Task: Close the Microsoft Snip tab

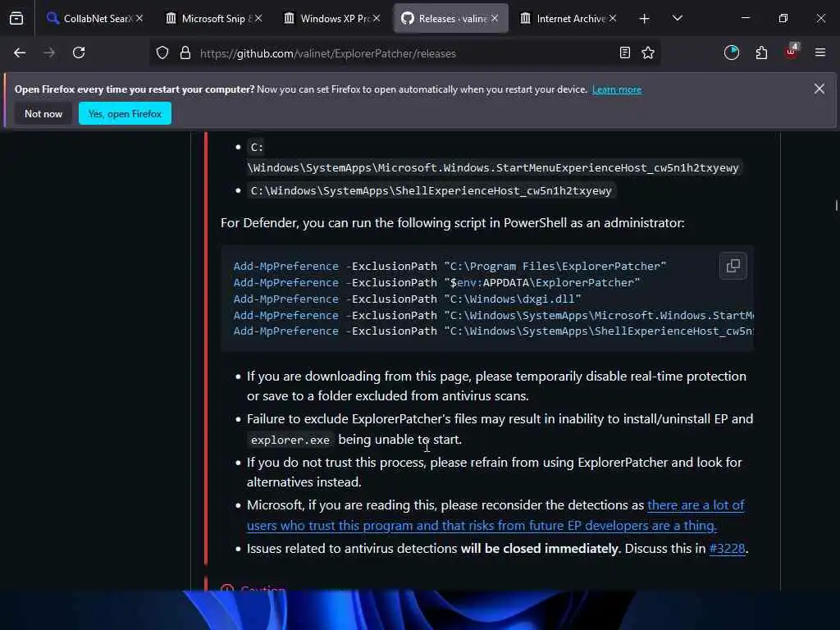Action: [258, 18]
